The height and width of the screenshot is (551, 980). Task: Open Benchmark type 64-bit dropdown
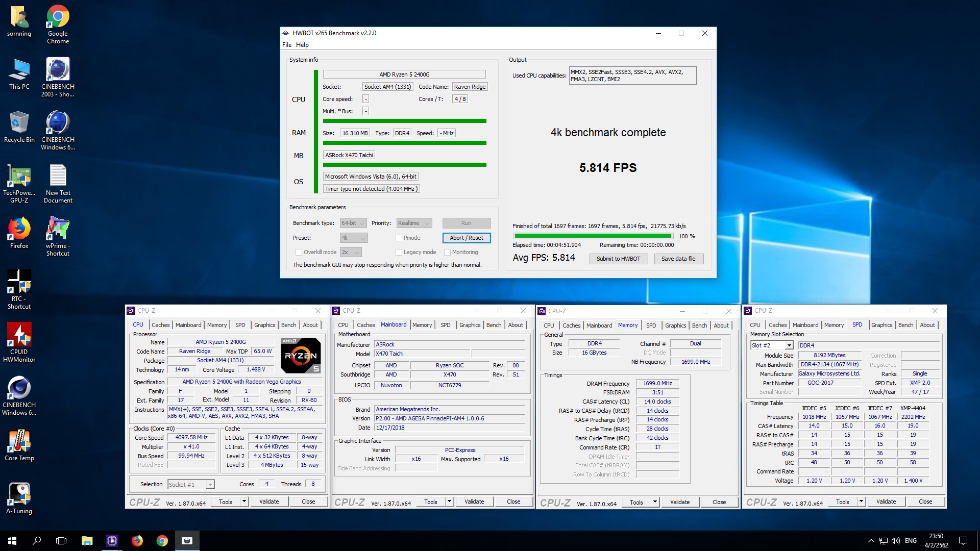[x=353, y=223]
